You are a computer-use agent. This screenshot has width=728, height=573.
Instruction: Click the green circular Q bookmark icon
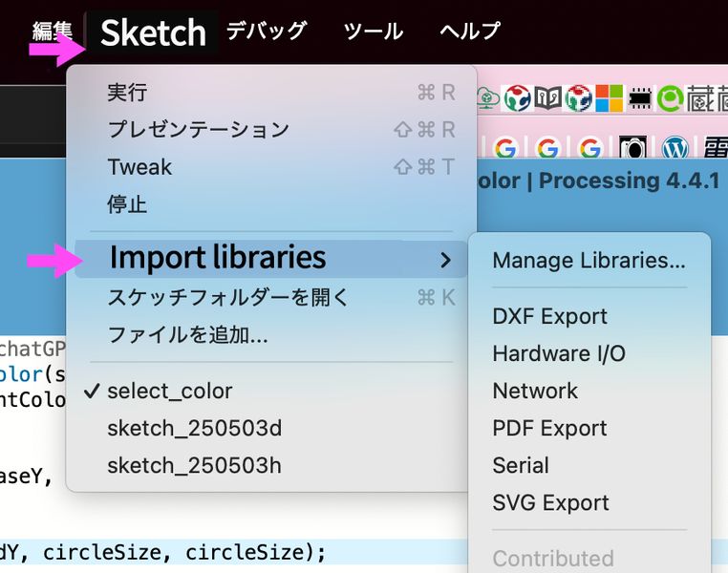pos(670,98)
